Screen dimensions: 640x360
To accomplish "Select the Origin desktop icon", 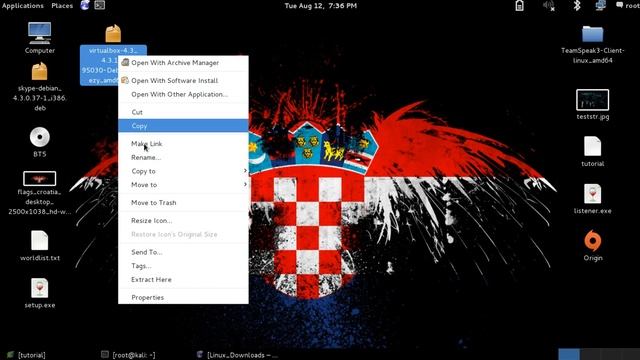I will 593,240.
